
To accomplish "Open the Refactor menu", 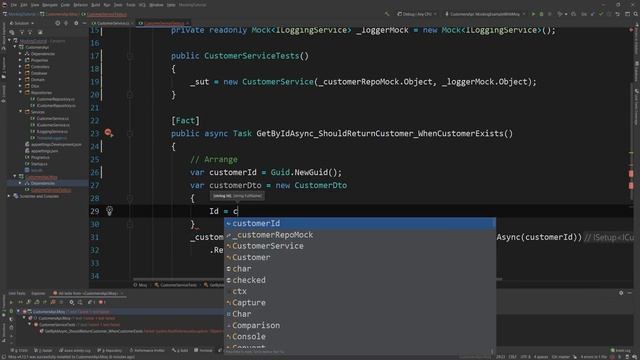I will (80, 5).
